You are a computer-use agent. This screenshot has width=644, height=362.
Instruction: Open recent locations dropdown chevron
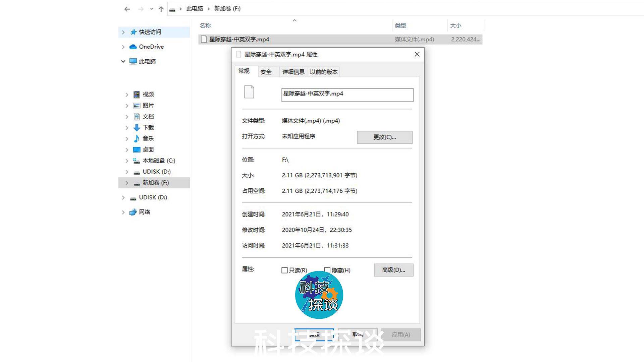point(152,9)
